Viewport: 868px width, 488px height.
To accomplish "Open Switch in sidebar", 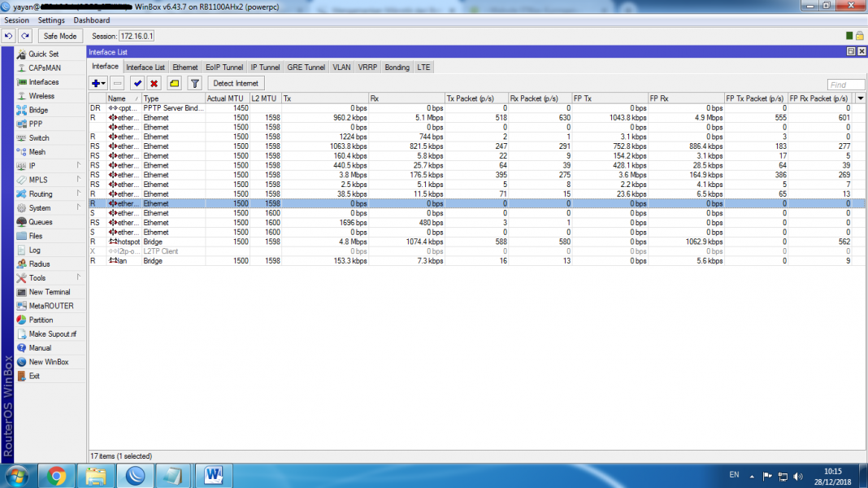I will [39, 138].
